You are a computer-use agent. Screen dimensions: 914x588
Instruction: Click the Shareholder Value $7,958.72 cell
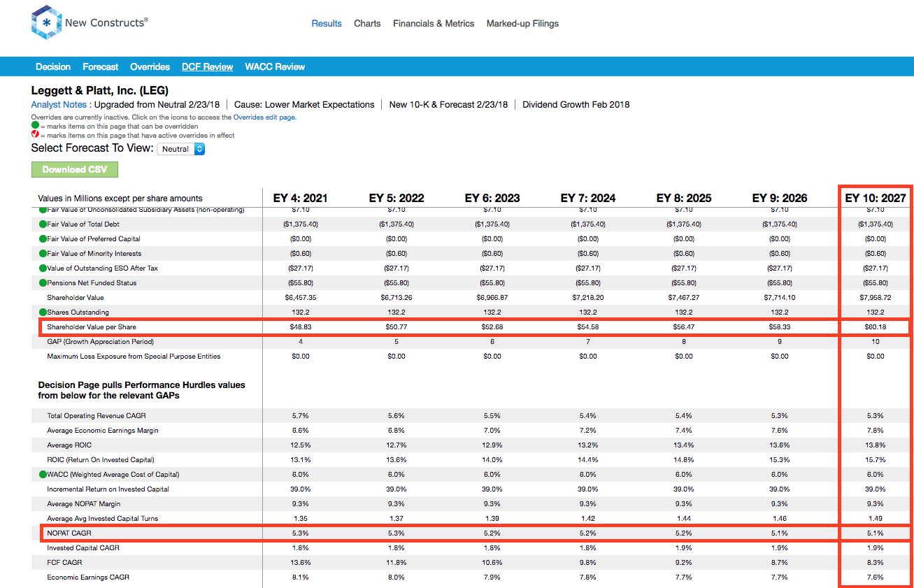[x=876, y=298]
